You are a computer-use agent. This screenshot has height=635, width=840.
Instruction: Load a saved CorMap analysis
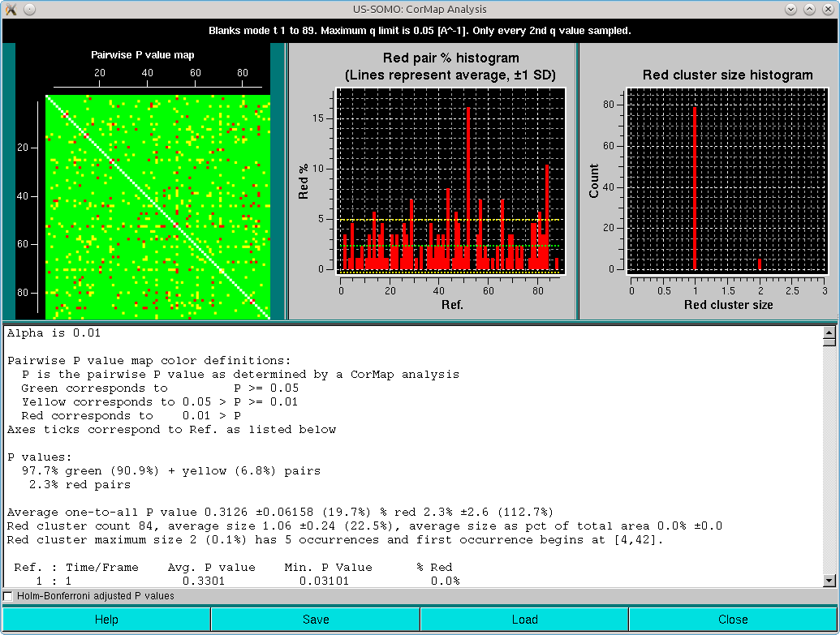[x=524, y=618]
